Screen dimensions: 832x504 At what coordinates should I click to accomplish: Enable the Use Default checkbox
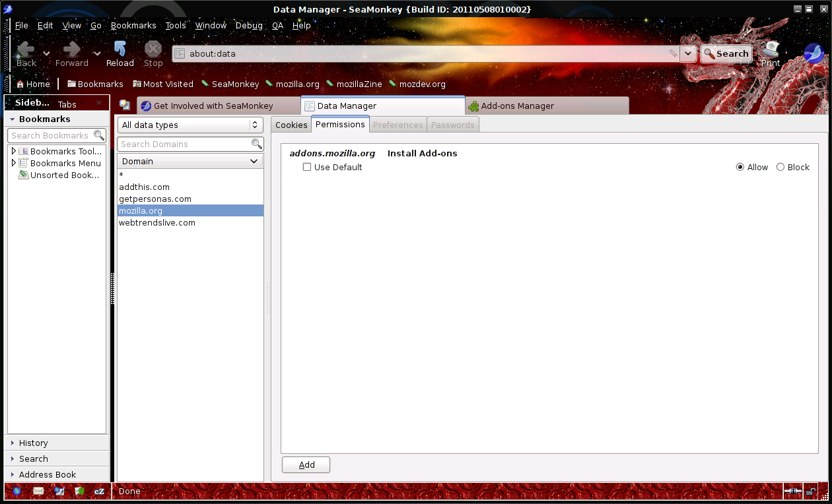click(307, 168)
